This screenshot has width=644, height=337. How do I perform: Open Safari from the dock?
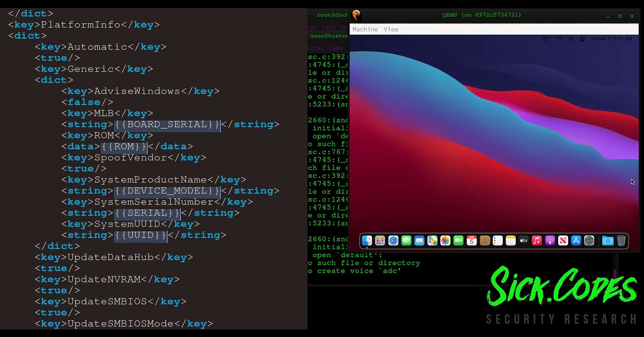click(393, 241)
